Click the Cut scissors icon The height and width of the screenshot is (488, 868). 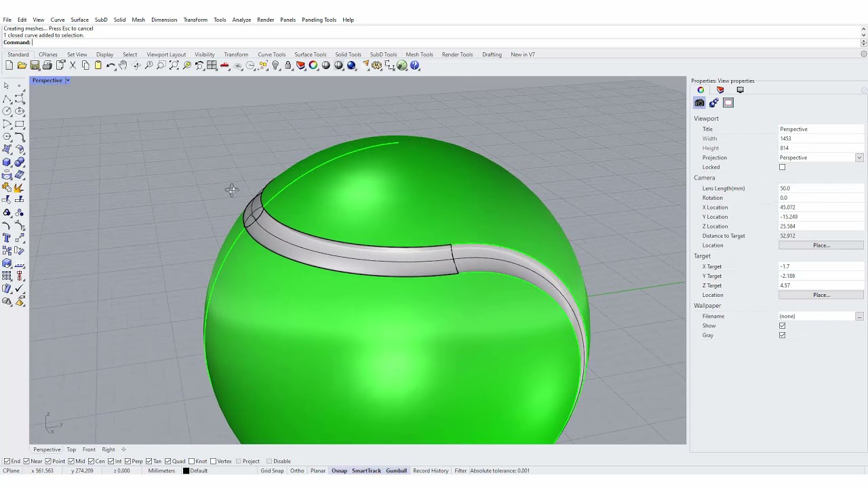73,66
